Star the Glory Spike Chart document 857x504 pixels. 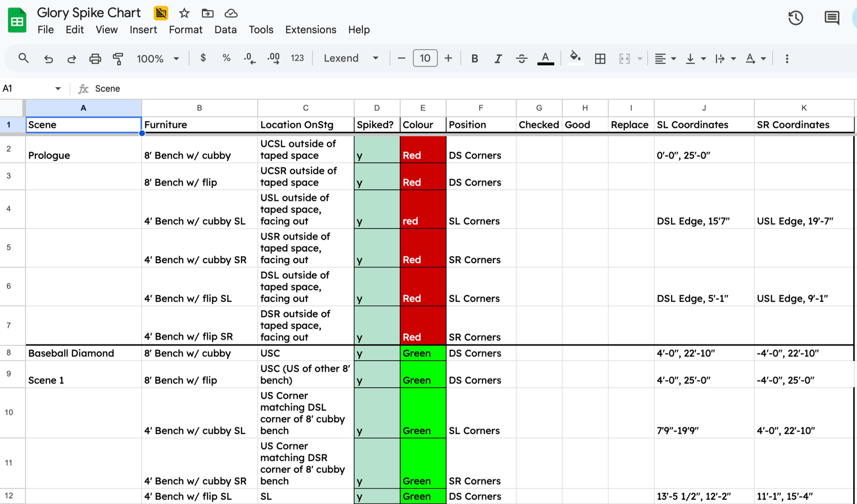[x=184, y=13]
